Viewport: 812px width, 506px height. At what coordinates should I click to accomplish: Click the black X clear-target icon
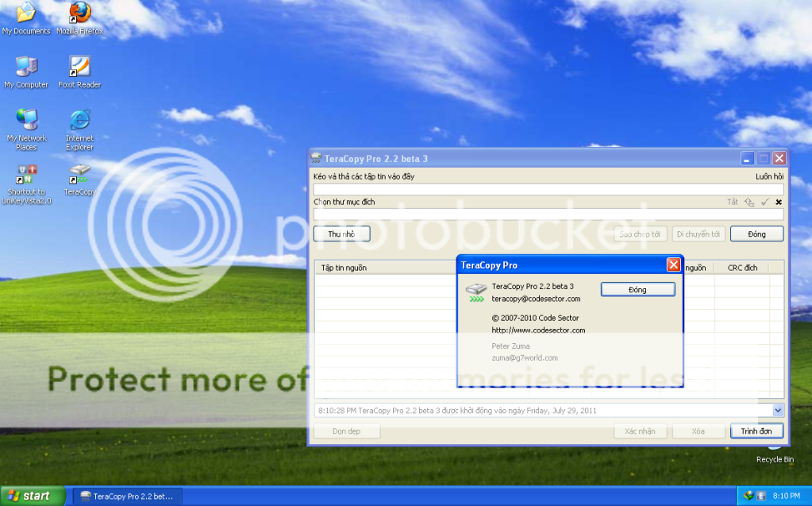(x=779, y=203)
